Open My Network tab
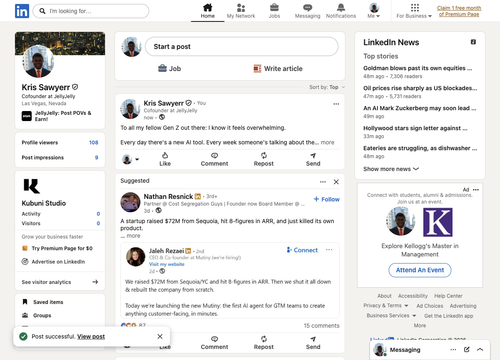 pos(241,11)
